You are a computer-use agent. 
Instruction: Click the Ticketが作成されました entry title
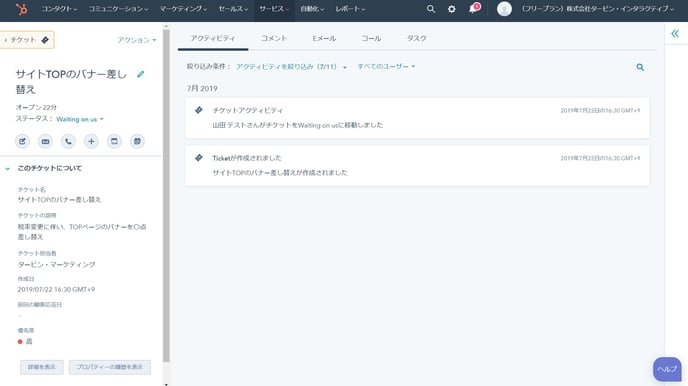pos(247,158)
